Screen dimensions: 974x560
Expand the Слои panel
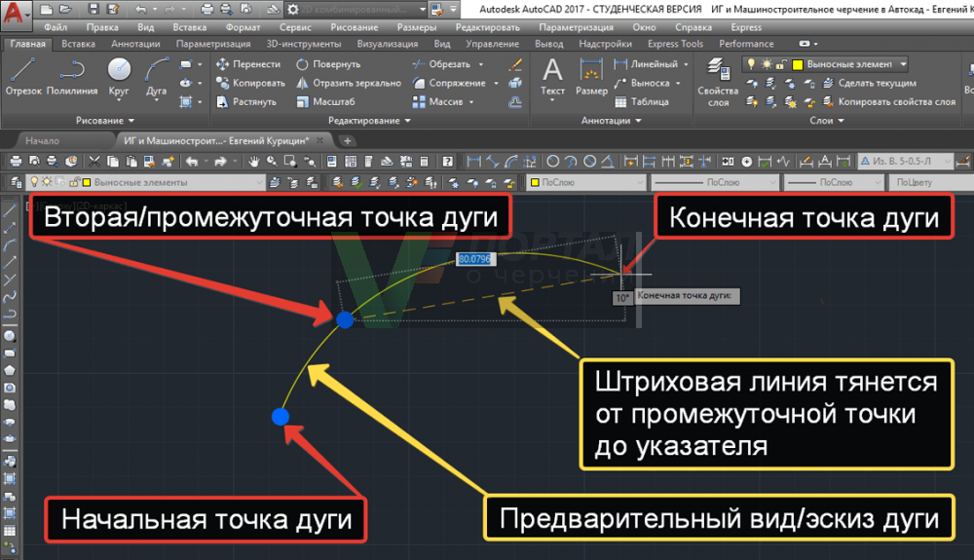tap(826, 121)
